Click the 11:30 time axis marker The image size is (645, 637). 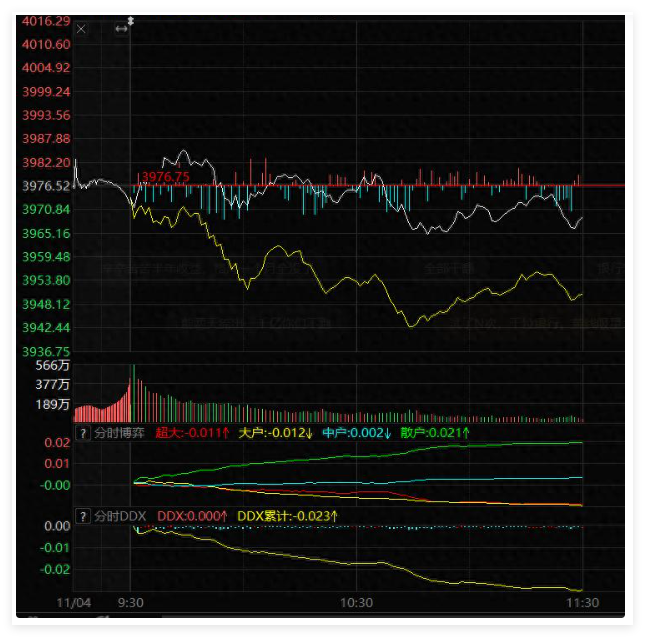click(x=582, y=602)
